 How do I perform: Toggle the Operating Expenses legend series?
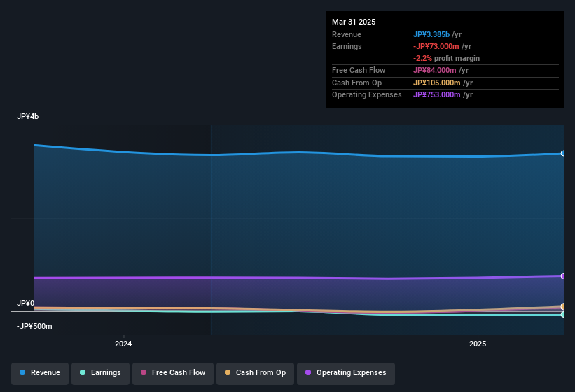point(346,373)
